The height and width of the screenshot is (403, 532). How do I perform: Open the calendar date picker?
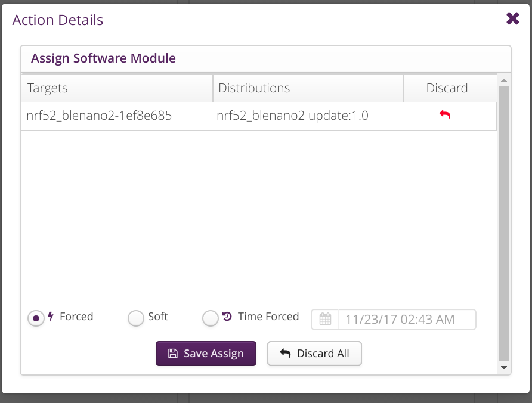(325, 319)
